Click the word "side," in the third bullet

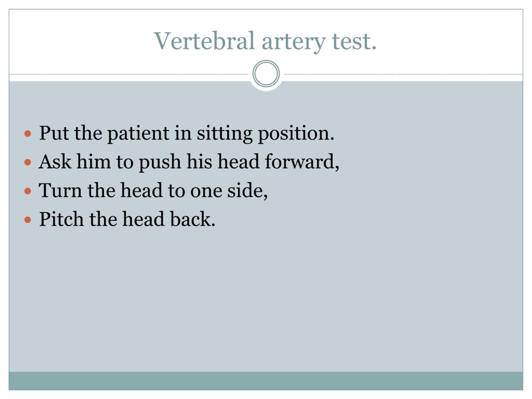[248, 191]
